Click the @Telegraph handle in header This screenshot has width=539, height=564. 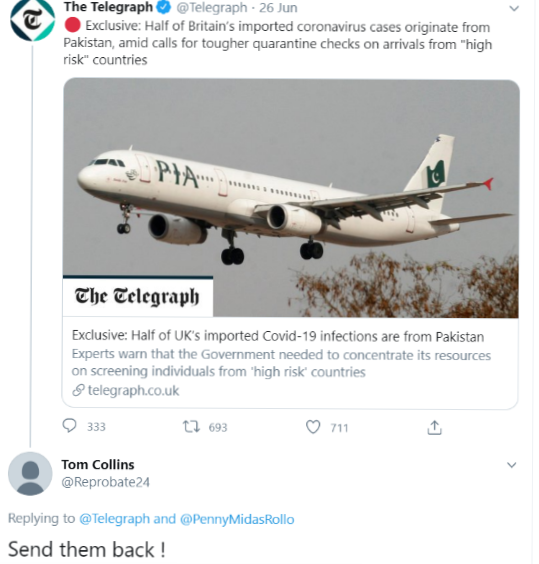[212, 8]
